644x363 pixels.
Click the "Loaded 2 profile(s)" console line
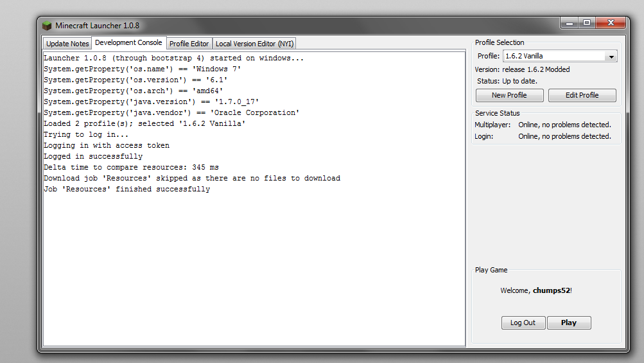click(144, 123)
